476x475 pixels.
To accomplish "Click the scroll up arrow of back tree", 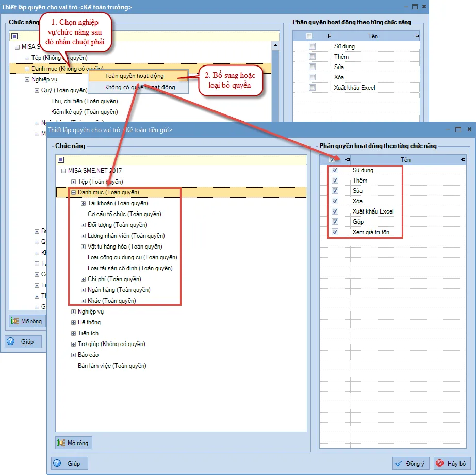I will coord(275,46).
